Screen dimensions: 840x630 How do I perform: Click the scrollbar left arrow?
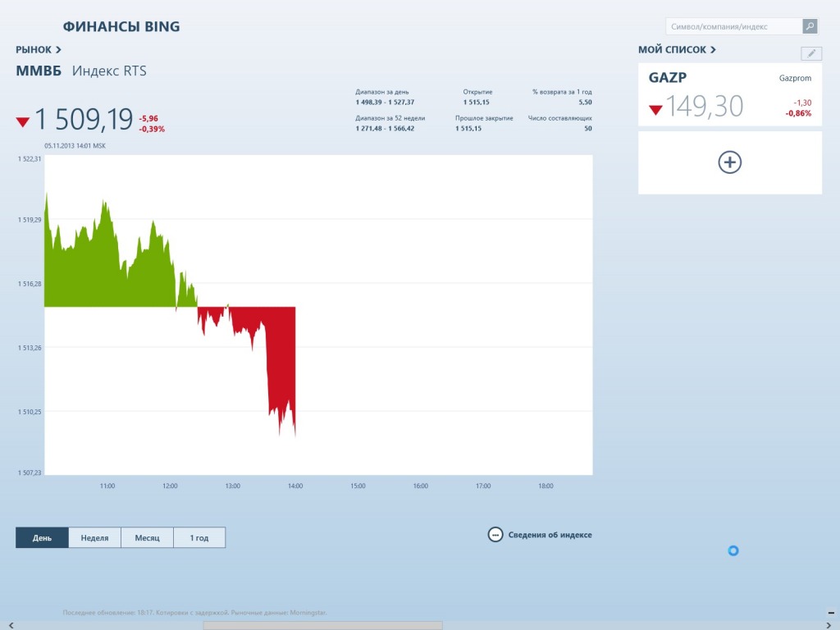tap(11, 625)
